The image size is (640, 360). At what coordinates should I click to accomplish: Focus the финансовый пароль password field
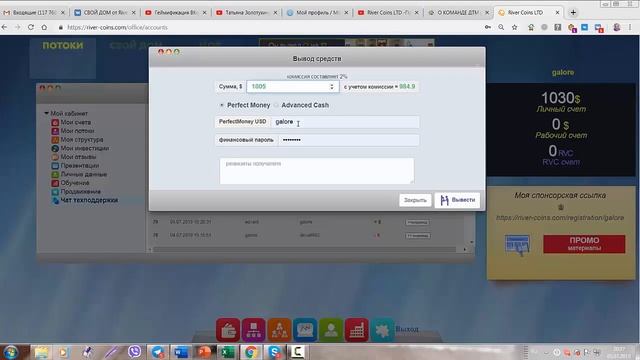348,140
